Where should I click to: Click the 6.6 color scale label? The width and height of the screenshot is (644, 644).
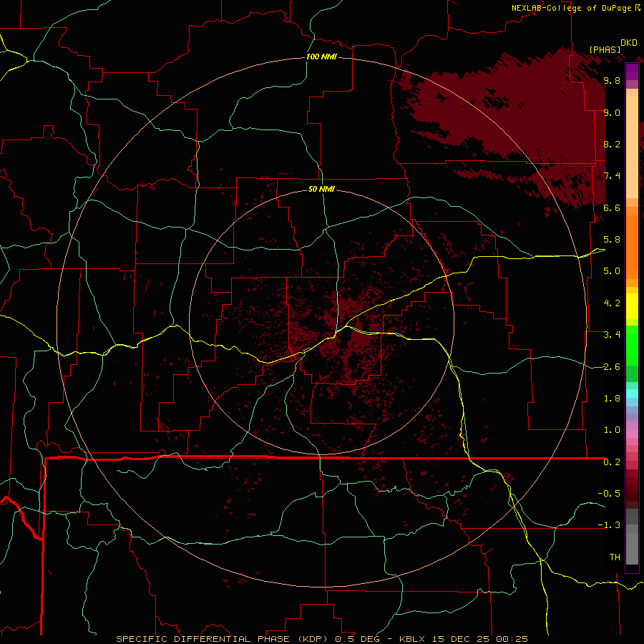click(x=612, y=208)
